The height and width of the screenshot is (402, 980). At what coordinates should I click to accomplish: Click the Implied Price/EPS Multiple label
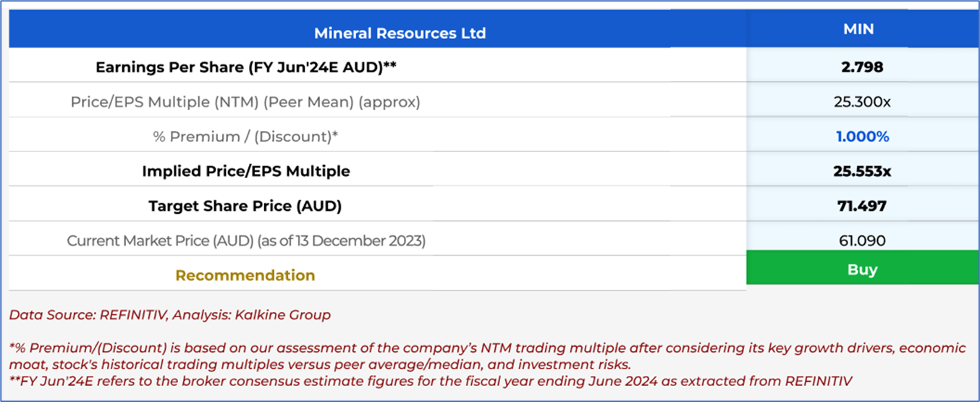pos(246,172)
